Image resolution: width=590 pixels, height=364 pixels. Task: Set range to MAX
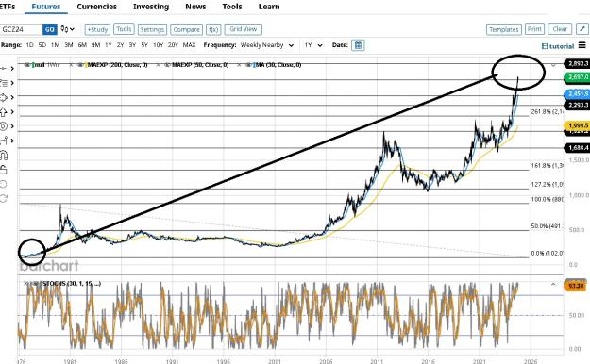click(x=189, y=45)
